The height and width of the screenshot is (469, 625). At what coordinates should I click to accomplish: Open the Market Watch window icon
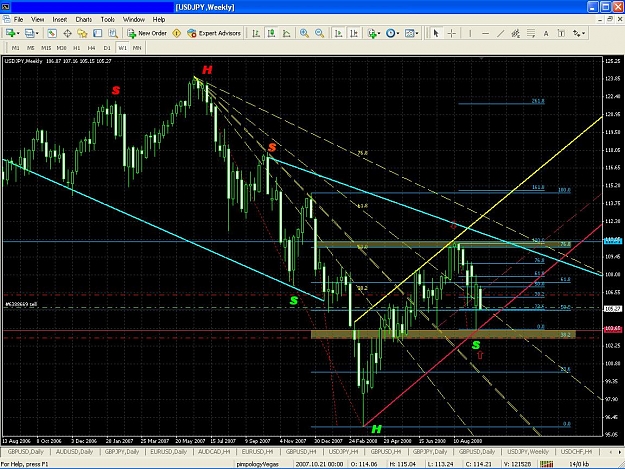pyautogui.click(x=52, y=33)
